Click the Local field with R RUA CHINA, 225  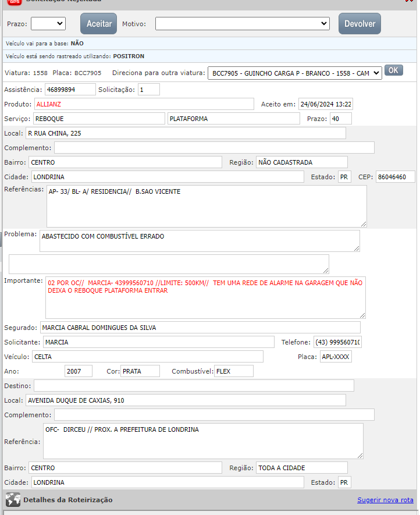186,133
